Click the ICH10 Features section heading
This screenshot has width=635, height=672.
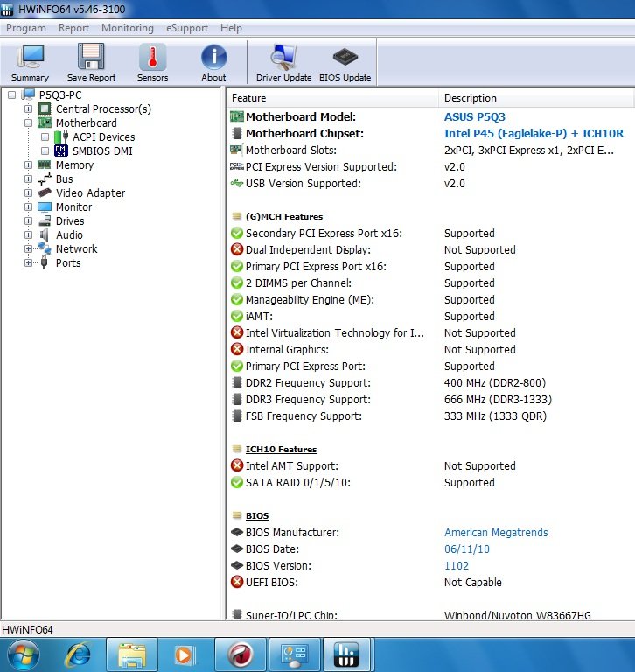click(281, 449)
